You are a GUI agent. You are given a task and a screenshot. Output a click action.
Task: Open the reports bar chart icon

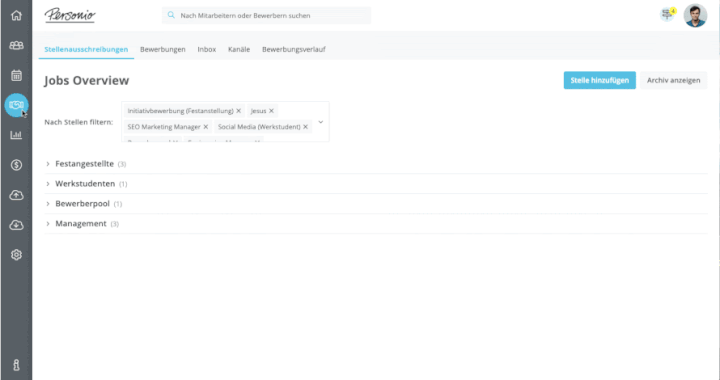[x=16, y=135]
